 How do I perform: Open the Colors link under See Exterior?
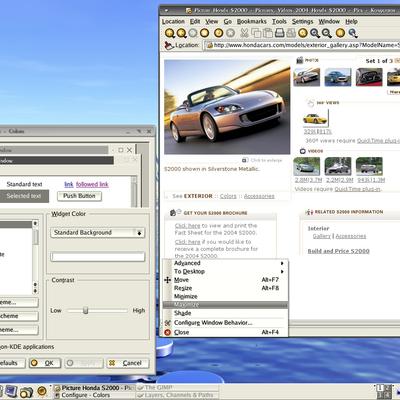point(228,196)
